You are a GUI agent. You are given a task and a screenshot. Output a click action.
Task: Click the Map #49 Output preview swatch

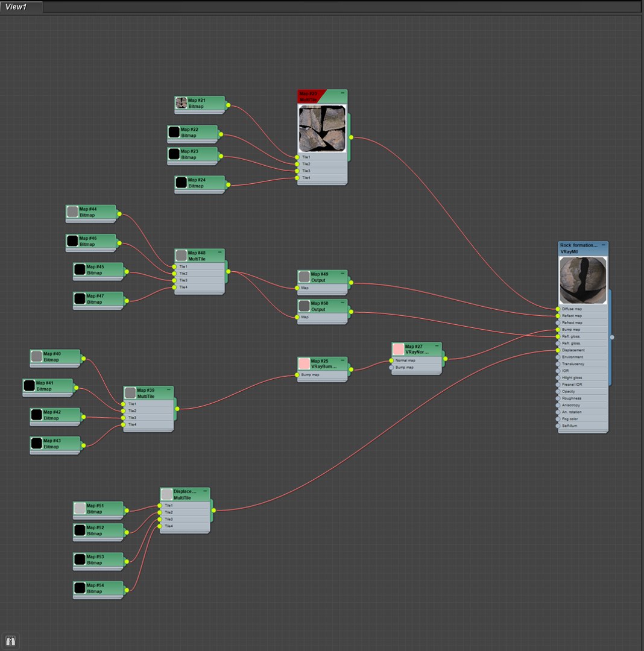(x=305, y=277)
